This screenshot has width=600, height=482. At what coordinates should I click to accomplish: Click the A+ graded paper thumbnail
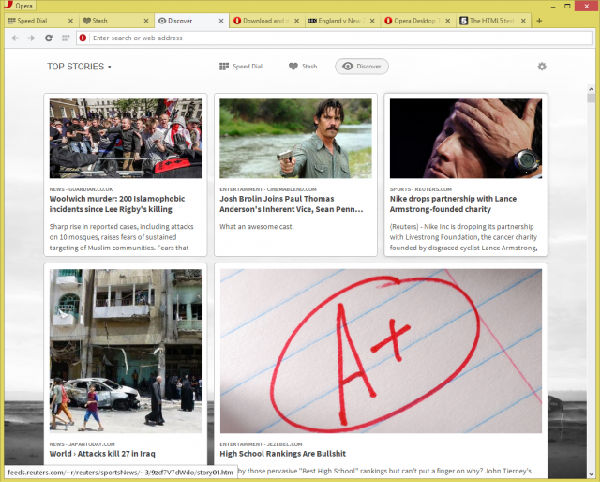click(x=380, y=349)
